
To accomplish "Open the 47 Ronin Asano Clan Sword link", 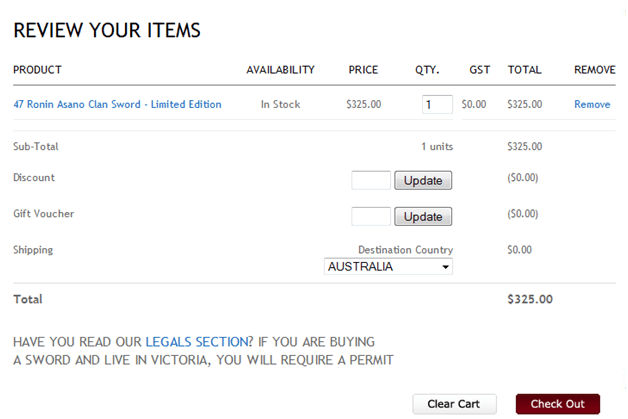I will tap(117, 104).
